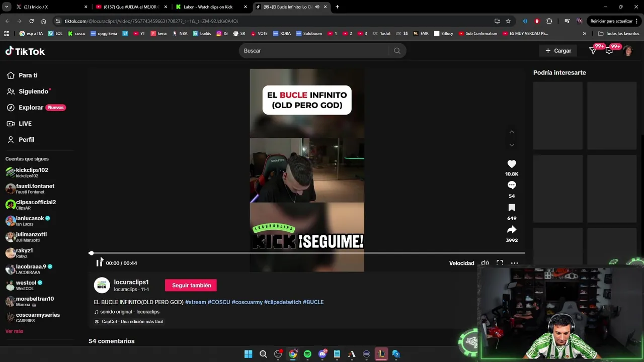Open the #COSCU hashtag link
The height and width of the screenshot is (362, 644).
(219, 302)
